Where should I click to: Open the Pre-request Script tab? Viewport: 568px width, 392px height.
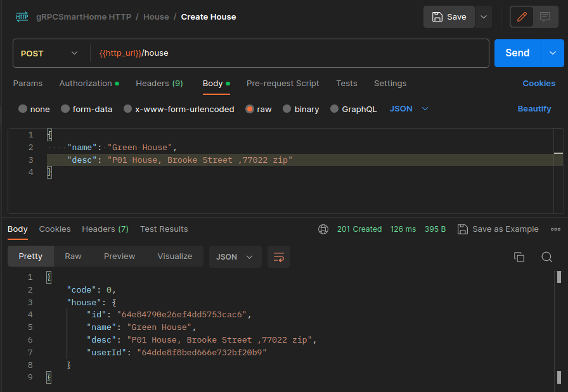pos(283,84)
